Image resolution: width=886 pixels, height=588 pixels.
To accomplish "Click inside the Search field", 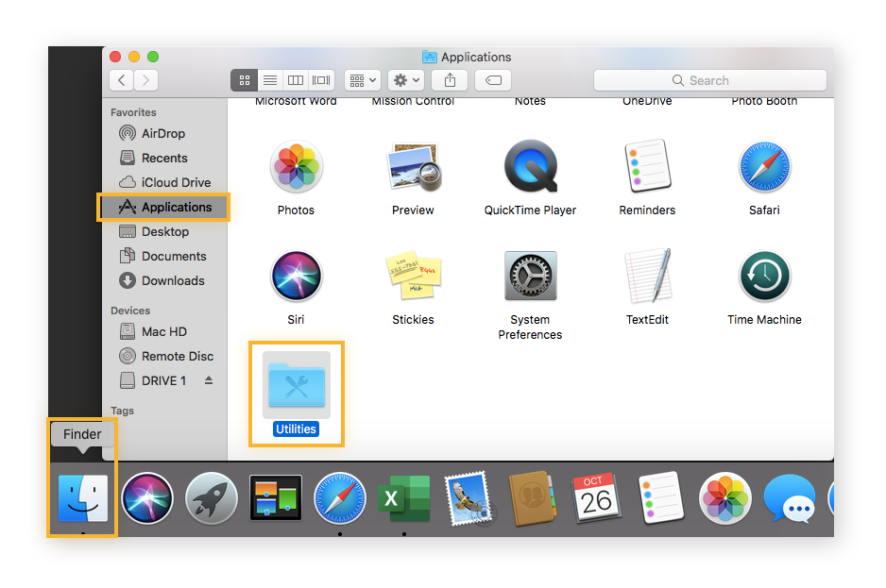I will pos(710,79).
